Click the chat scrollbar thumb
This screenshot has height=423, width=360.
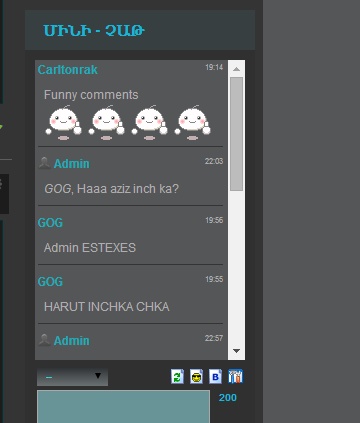(x=237, y=134)
